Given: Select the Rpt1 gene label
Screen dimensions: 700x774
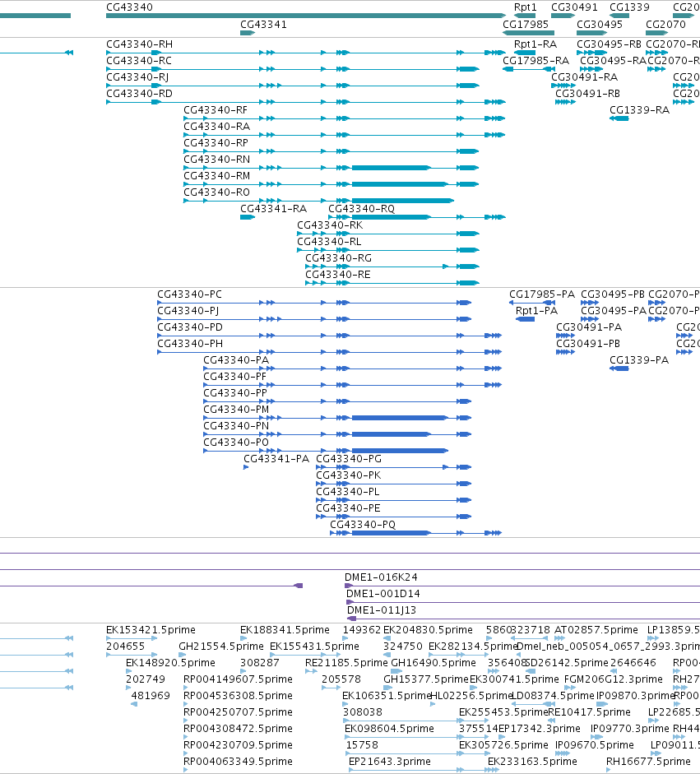Looking at the screenshot, I should coord(526,7).
